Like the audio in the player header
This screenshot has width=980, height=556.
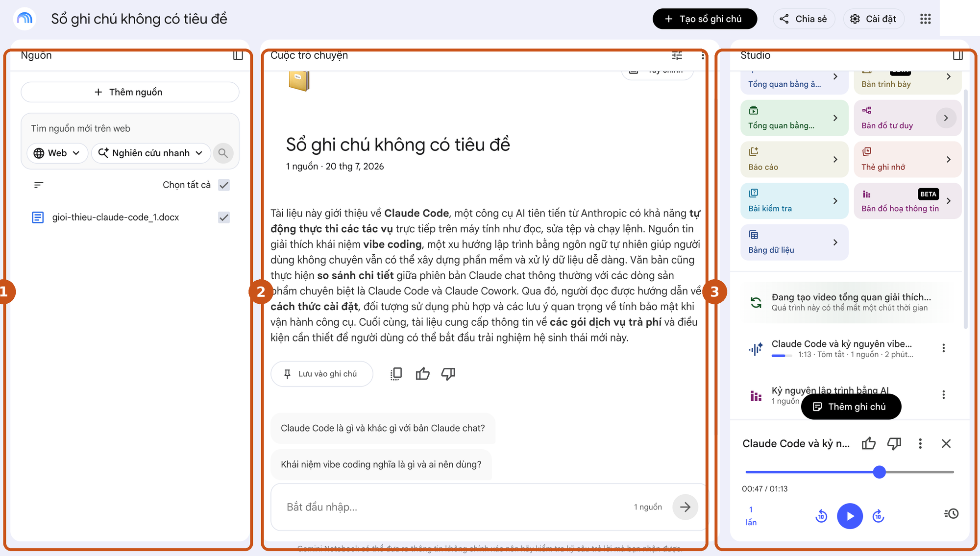869,443
